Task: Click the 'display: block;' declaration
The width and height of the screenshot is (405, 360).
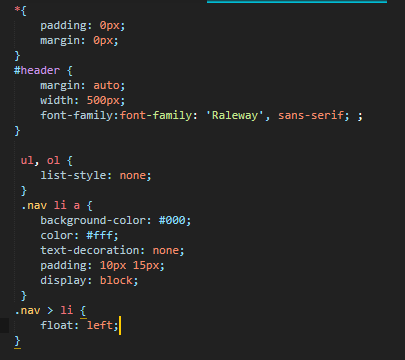Action: pos(89,280)
